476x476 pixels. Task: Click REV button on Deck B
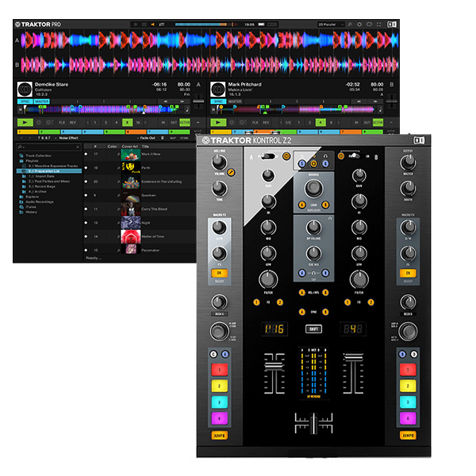click(x=266, y=122)
